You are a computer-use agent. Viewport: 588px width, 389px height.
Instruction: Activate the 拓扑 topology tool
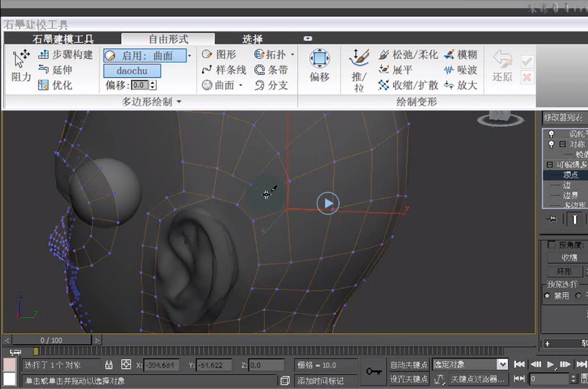point(270,55)
